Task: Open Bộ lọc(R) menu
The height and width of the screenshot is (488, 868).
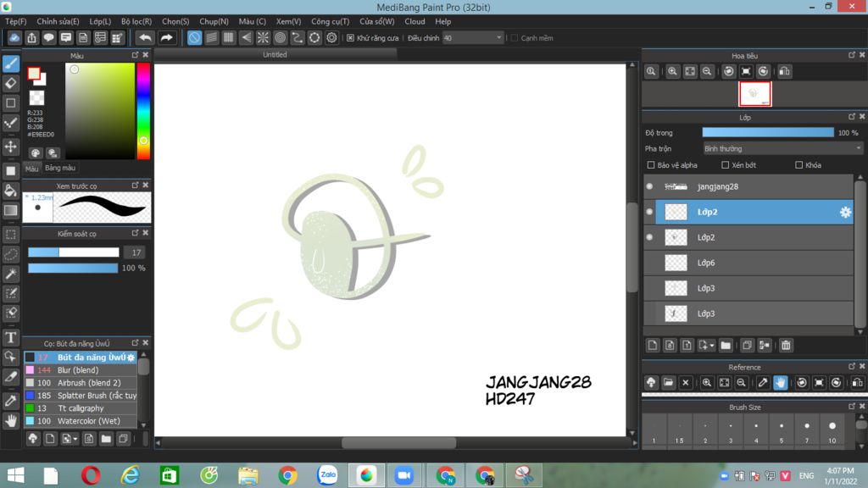Action: coord(136,21)
